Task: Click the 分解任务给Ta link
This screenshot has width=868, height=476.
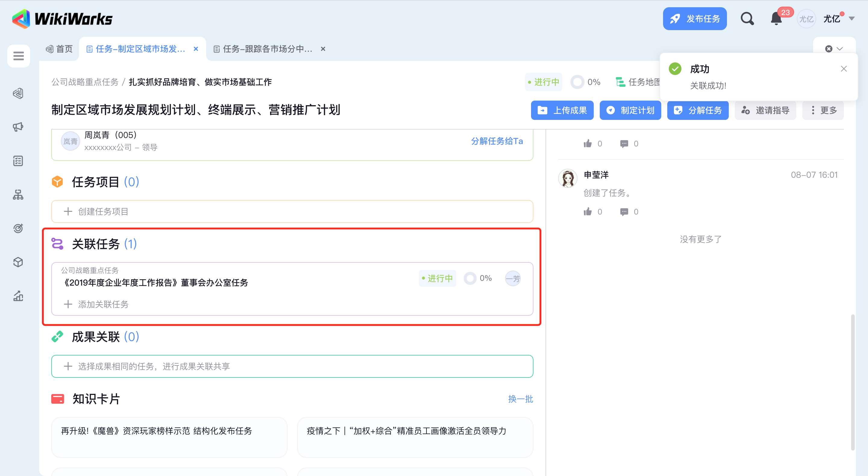Action: 497,141
